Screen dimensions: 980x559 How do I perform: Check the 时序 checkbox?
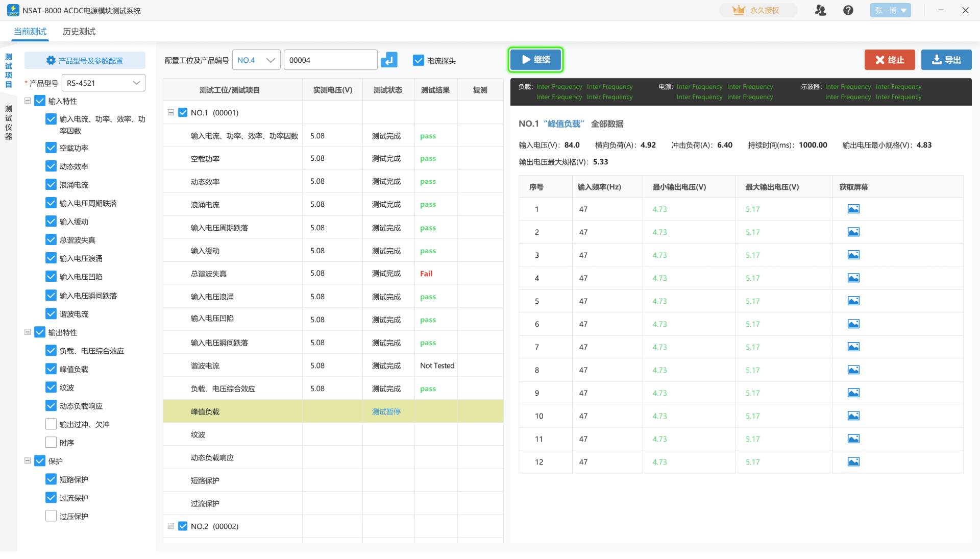coord(51,442)
